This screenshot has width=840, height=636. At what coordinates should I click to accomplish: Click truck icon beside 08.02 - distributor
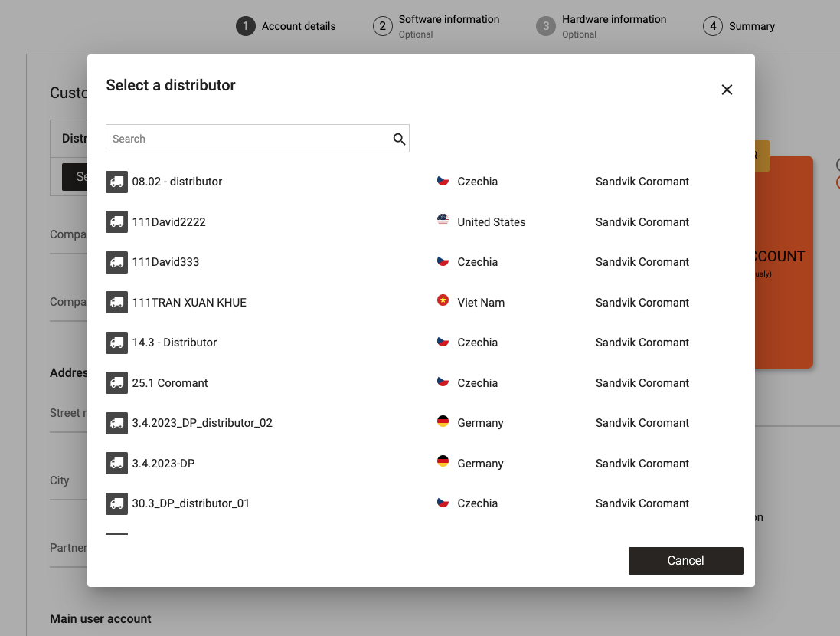[x=116, y=182]
